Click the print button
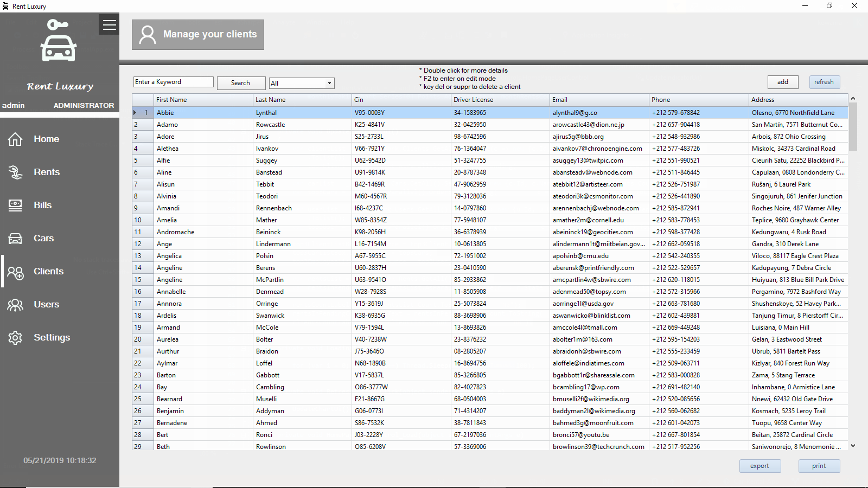 tap(819, 466)
